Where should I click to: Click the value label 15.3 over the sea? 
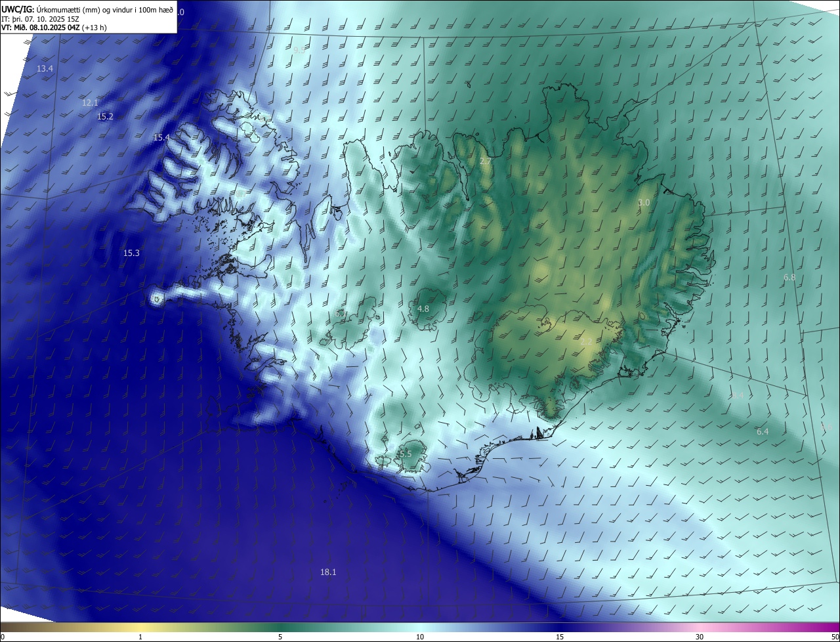[131, 253]
